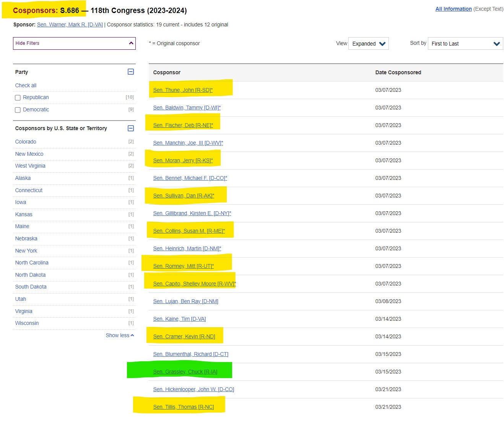Filter cosponsors by North Dakota

pyautogui.click(x=30, y=275)
